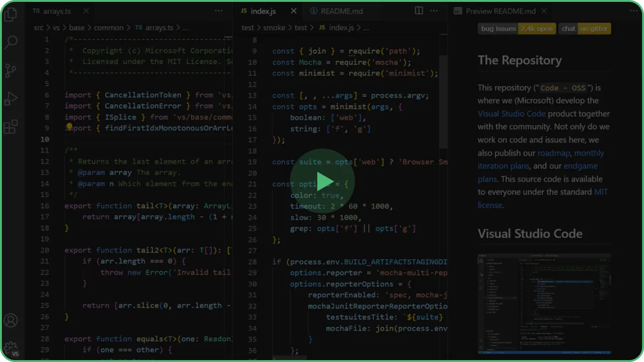This screenshot has height=362, width=644.
Task: Switch to the Preview README.md tab
Action: pos(501,11)
